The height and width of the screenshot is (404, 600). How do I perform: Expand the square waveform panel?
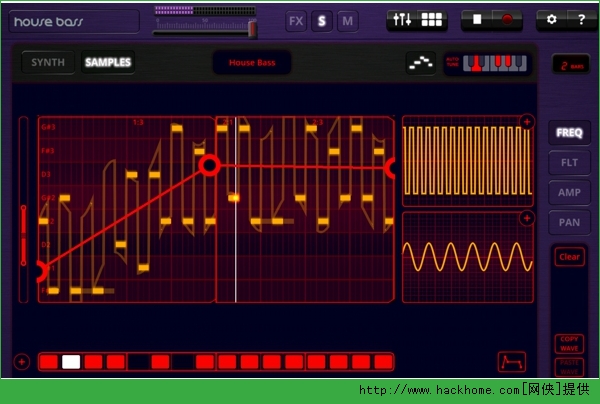tap(526, 122)
